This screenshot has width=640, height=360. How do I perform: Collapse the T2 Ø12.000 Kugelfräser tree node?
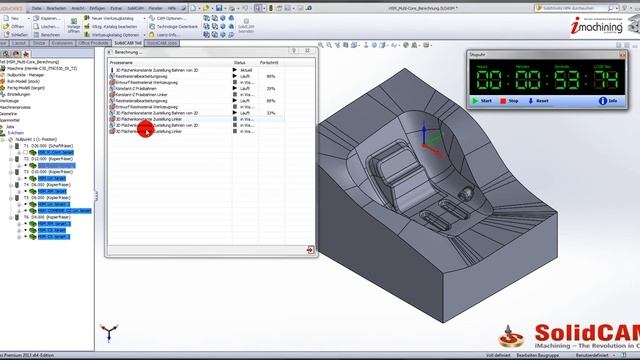pyautogui.click(x=11, y=159)
